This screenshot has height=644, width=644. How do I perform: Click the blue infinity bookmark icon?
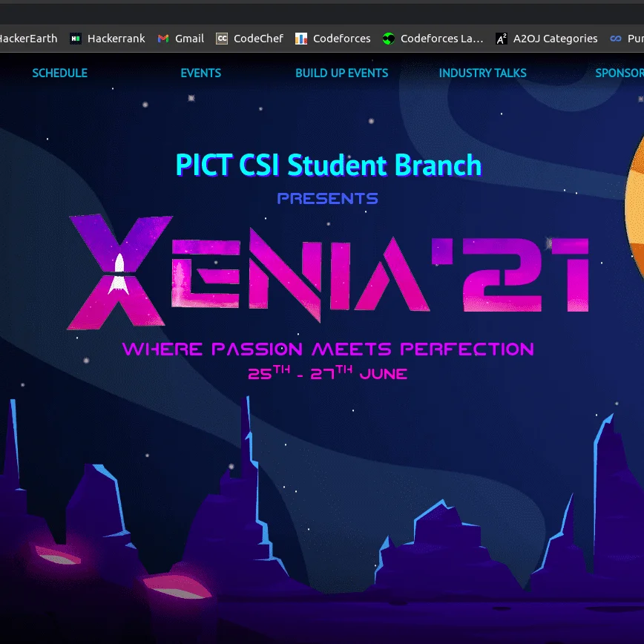(616, 39)
